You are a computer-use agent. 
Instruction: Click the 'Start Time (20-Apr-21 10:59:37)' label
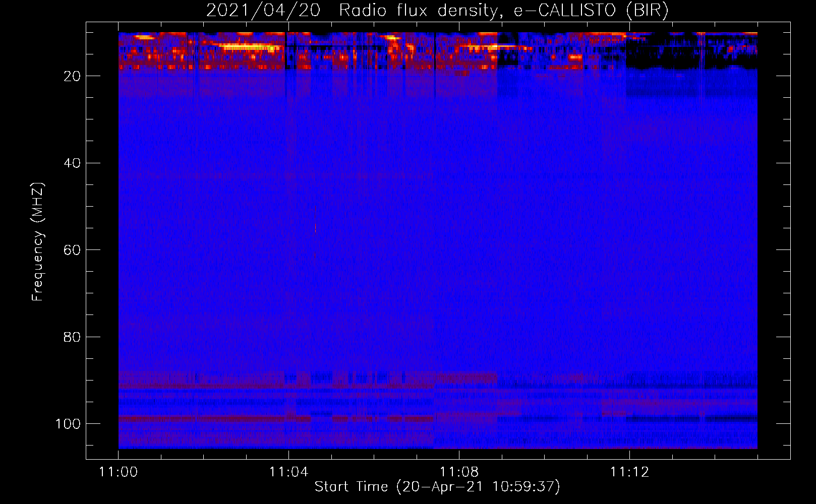click(437, 487)
